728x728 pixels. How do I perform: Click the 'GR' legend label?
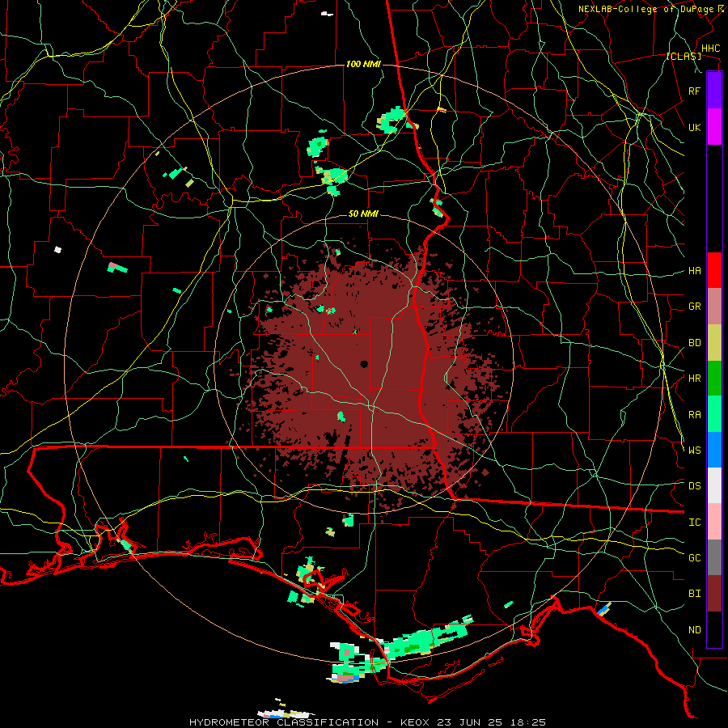(x=694, y=307)
